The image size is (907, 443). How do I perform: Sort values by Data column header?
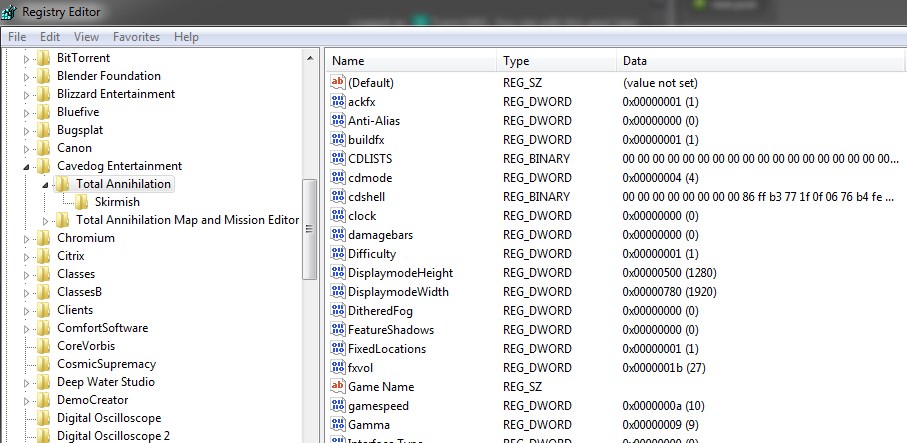pyautogui.click(x=760, y=61)
